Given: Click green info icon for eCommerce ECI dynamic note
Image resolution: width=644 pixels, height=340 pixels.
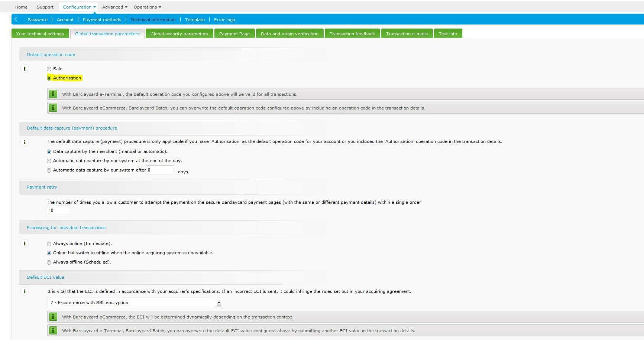Looking at the screenshot, I should coord(53,317).
